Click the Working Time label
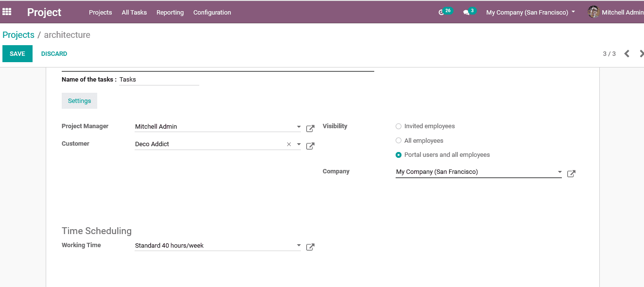 click(x=81, y=245)
